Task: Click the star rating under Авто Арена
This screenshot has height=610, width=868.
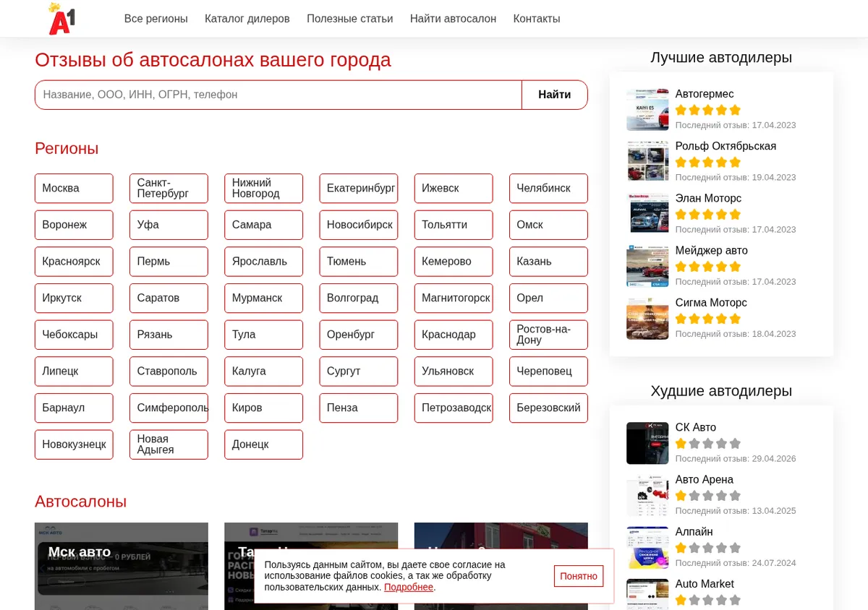Action: [708, 496]
